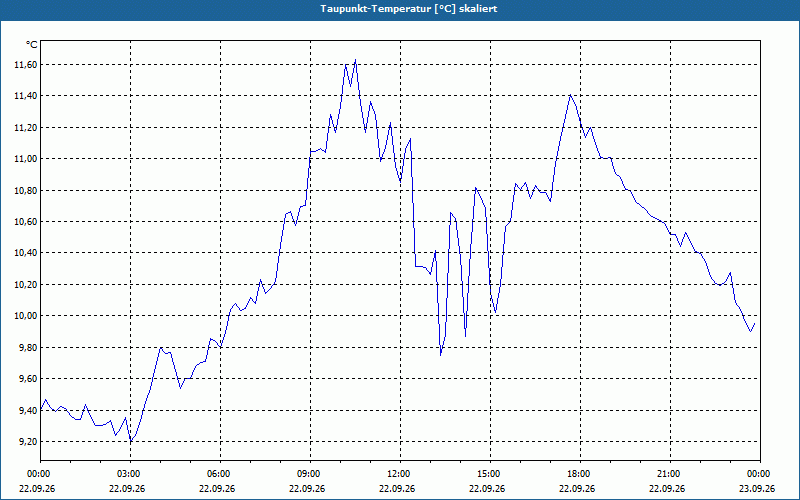Click the 10,00 y-axis label

point(26,316)
